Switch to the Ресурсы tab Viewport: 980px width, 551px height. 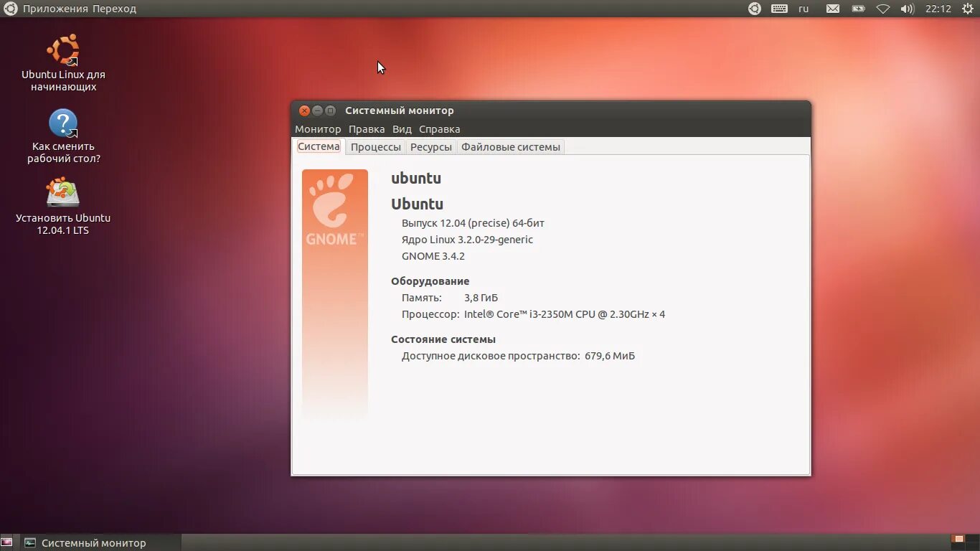[x=431, y=147]
